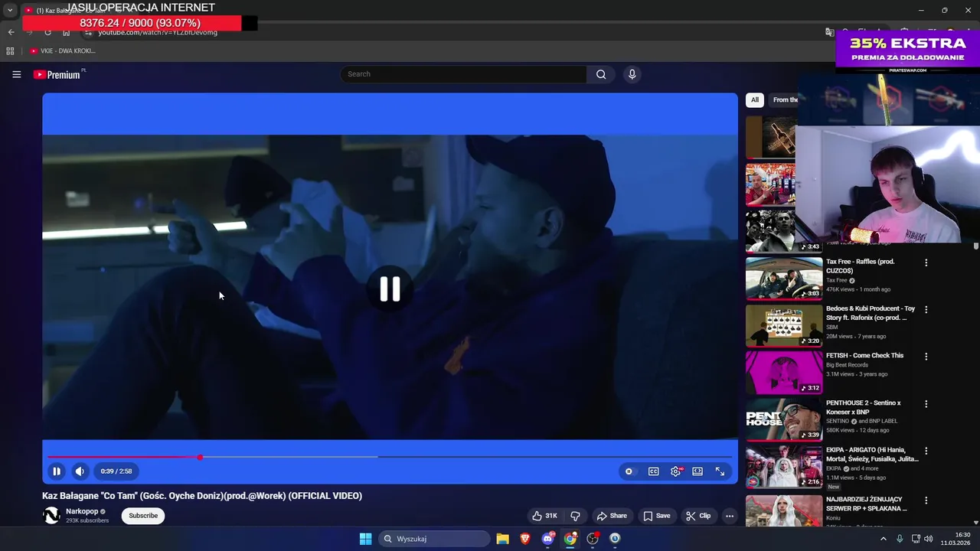Click the browser address bar URL
The width and height of the screenshot is (980, 551).
[x=157, y=33]
